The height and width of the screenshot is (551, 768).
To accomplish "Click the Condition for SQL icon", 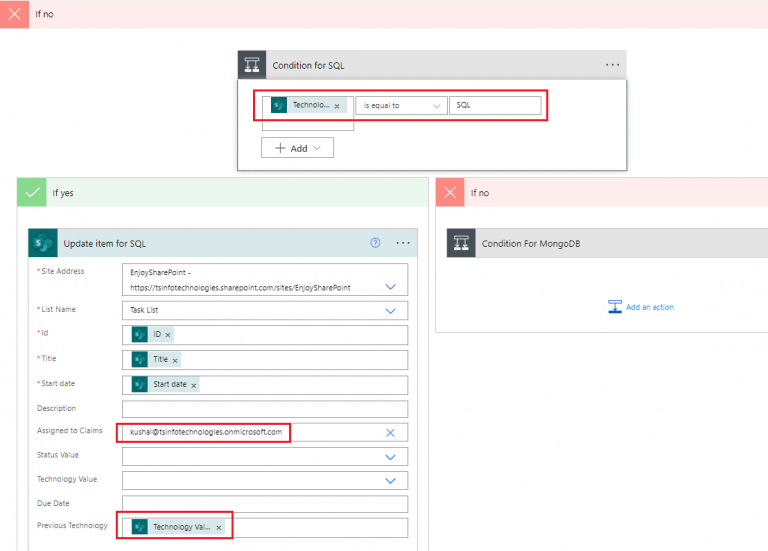I will [x=252, y=65].
